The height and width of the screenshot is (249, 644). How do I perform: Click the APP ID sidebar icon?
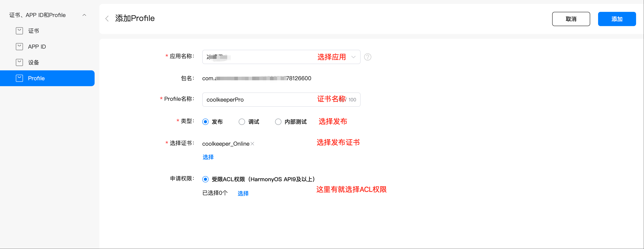coord(19,47)
